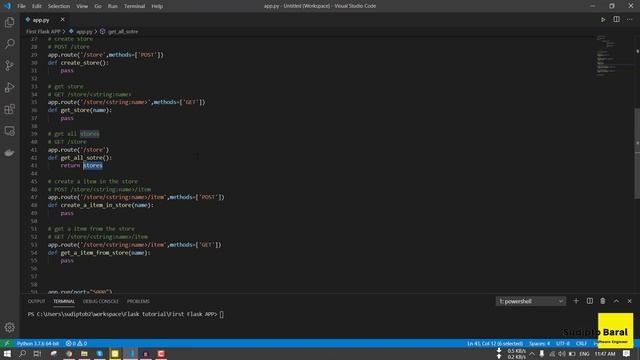Open the Windows Start menu
This screenshot has height=360, width=640.
[7, 353]
